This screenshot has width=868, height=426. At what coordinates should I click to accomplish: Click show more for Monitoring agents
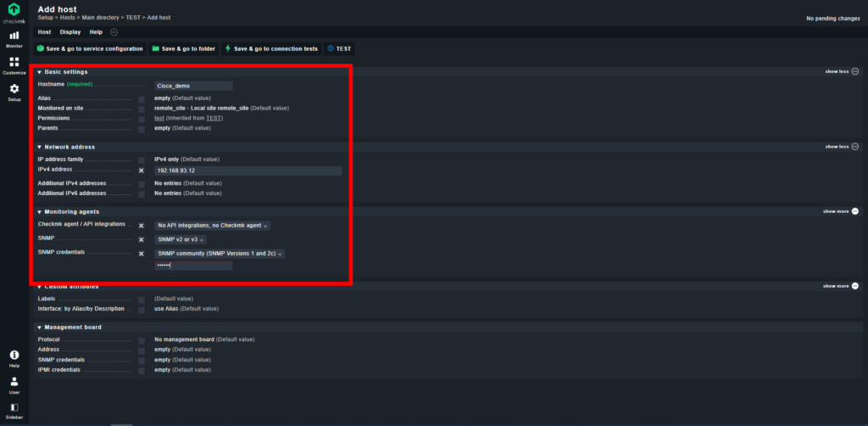click(x=840, y=211)
